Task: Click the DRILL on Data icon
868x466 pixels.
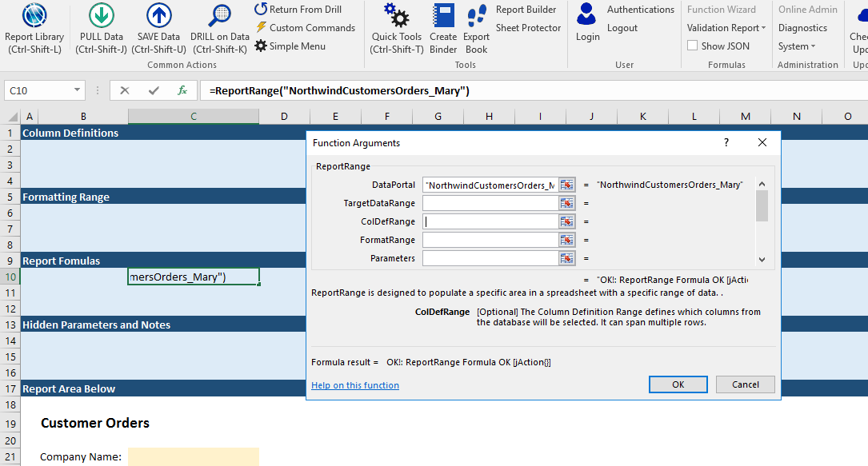Action: pyautogui.click(x=220, y=15)
